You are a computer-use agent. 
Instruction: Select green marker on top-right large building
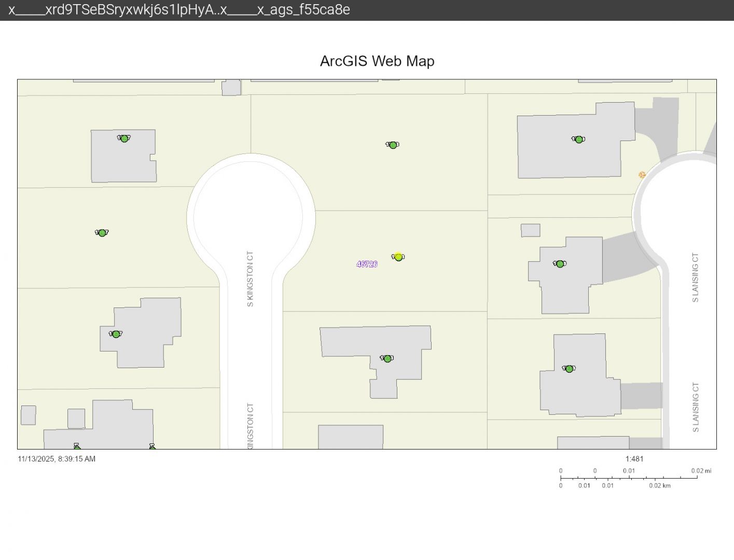coord(579,139)
